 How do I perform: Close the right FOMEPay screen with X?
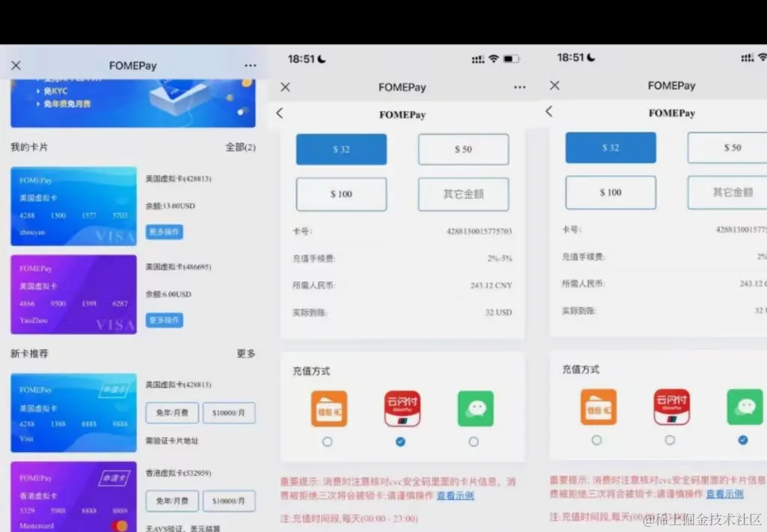554,85
